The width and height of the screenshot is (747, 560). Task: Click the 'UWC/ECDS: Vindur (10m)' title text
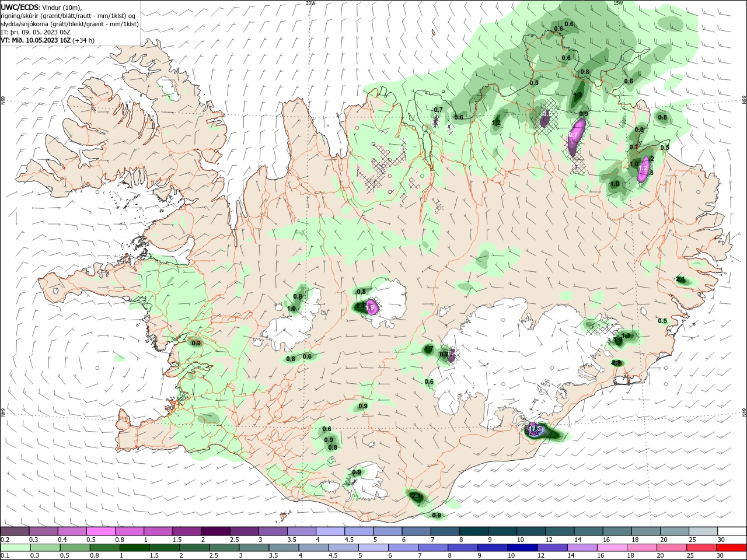(x=41, y=6)
